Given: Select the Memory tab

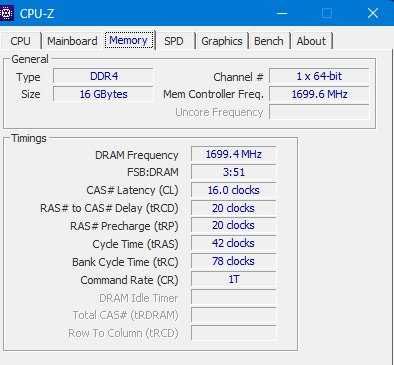Looking at the screenshot, I should (129, 40).
